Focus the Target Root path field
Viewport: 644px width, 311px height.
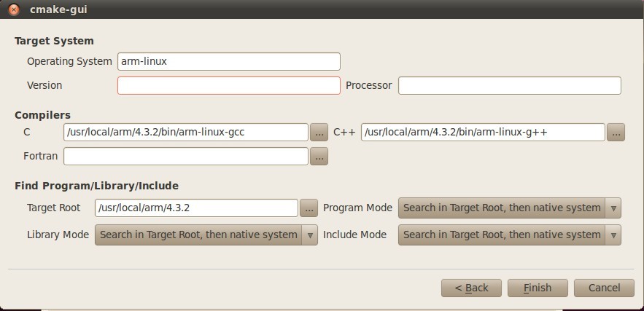pyautogui.click(x=196, y=208)
